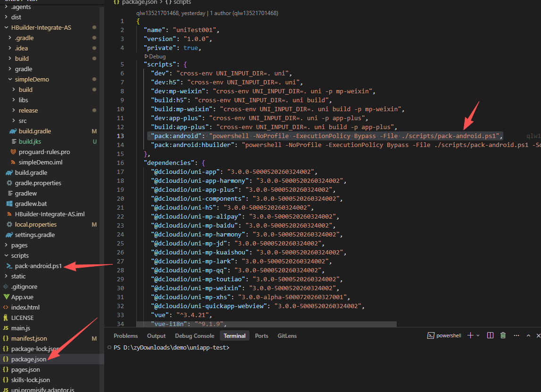Open build.gradle inside simpleDemo
Viewport: 541px width, 392px height.
pyautogui.click(x=52, y=131)
